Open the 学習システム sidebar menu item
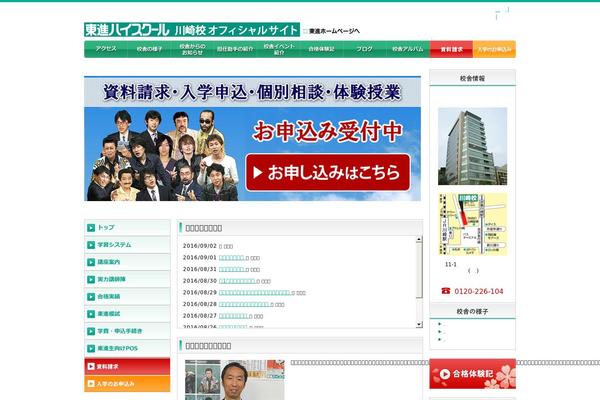Screen dimensions: 600x400 127,245
